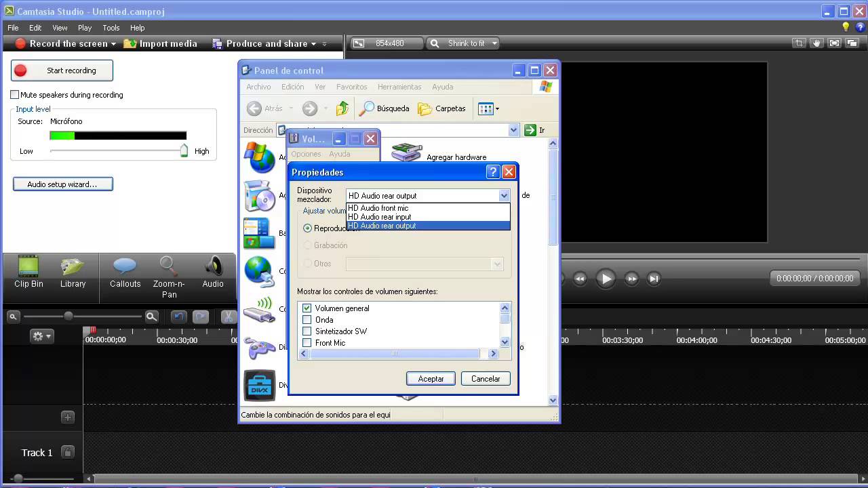Rewind the preview playback
Screen dimensions: 868x488
(580, 278)
